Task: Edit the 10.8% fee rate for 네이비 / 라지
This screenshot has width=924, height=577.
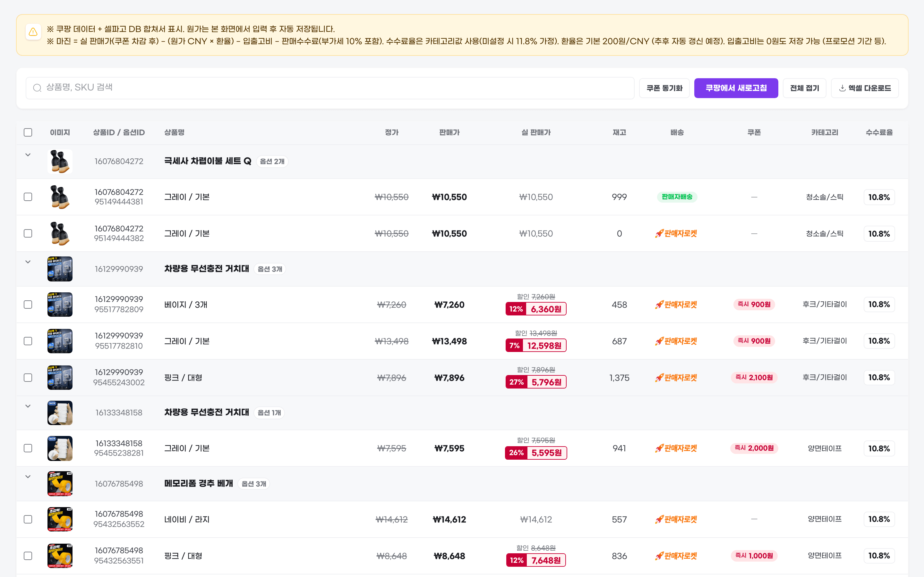Action: (x=879, y=519)
